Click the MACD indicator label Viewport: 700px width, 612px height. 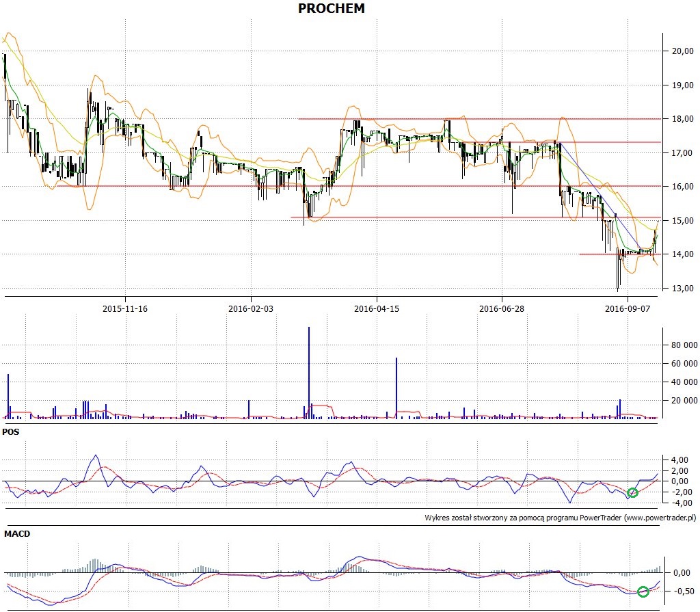(x=17, y=534)
